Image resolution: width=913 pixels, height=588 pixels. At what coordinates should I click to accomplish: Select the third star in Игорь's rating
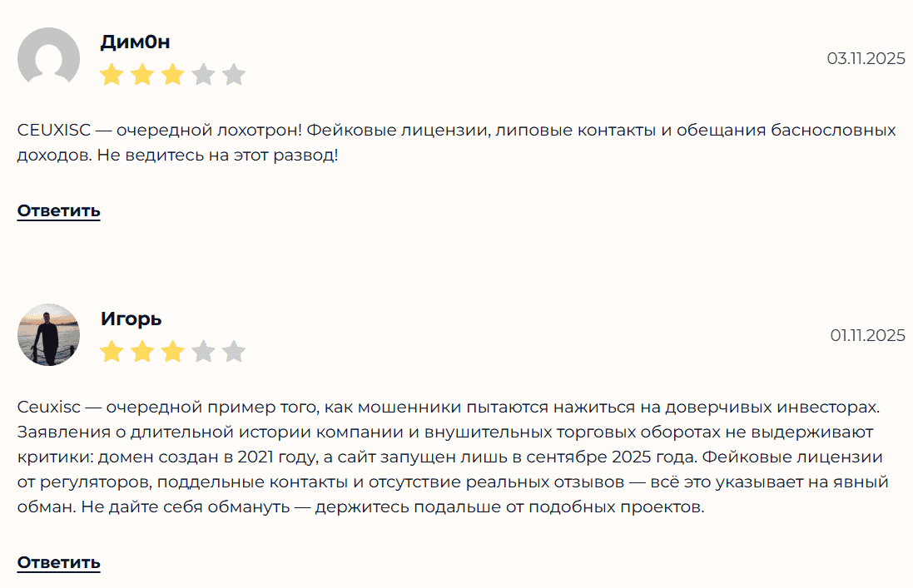point(172,351)
